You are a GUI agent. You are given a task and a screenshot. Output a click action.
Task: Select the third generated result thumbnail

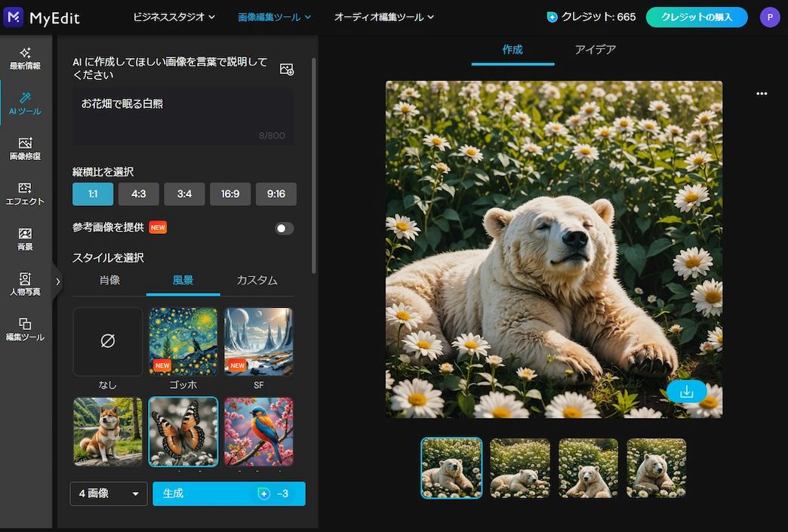(588, 468)
